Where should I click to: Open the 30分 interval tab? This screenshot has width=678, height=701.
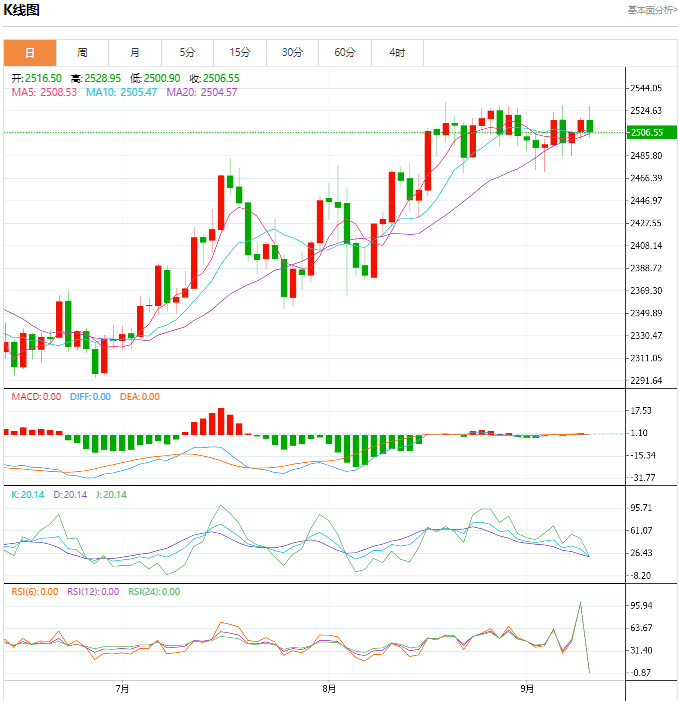tap(292, 53)
